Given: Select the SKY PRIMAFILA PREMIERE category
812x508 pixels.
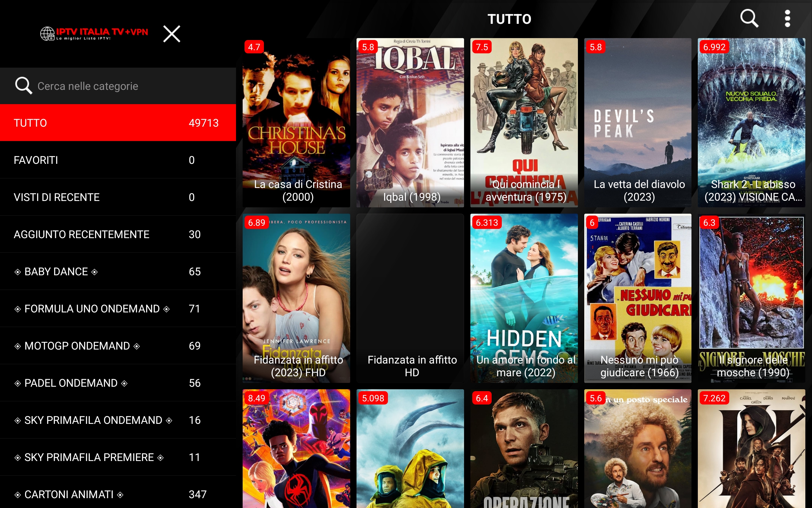Looking at the screenshot, I should point(118,457).
